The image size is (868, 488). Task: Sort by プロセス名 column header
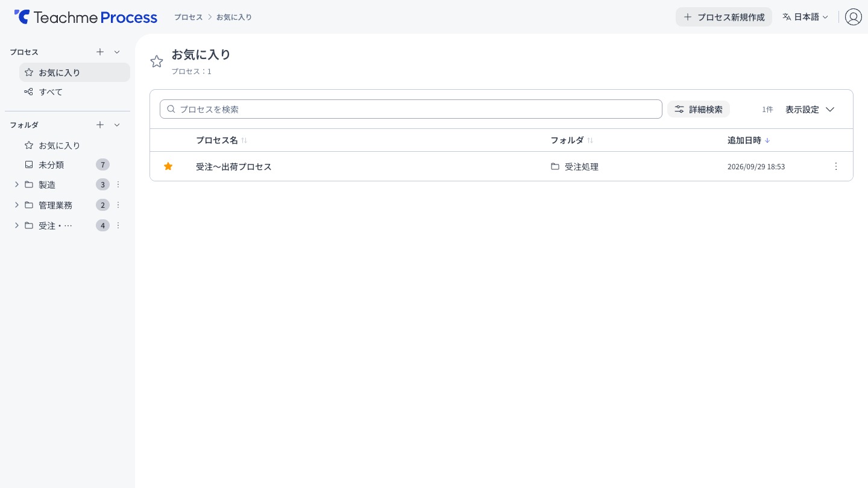tap(221, 140)
